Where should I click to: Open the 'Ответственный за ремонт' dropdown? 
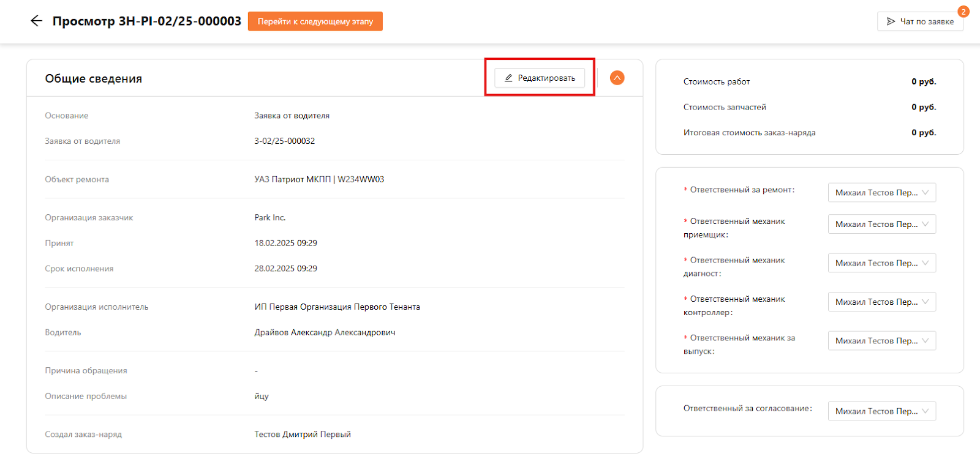click(x=881, y=192)
